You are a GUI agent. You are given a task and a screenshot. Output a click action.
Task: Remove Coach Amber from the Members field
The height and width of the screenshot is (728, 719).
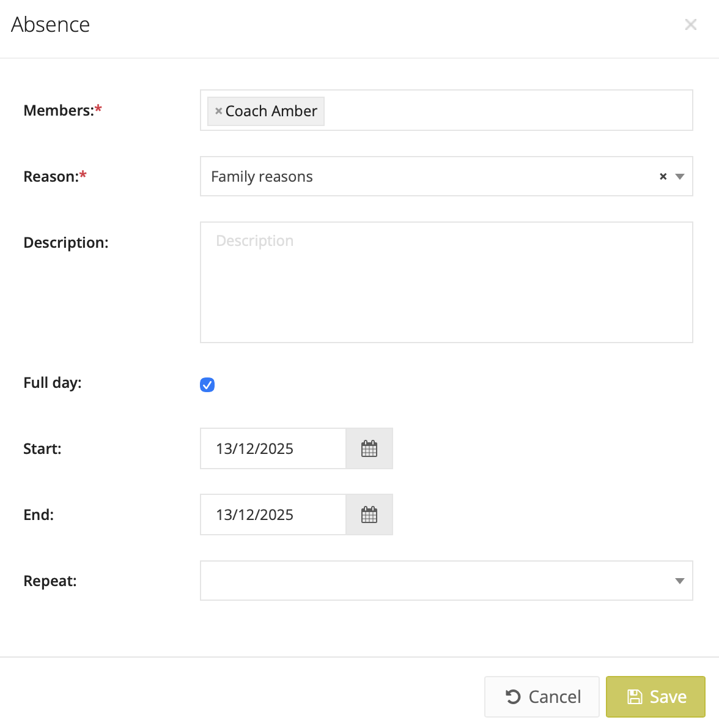point(218,111)
